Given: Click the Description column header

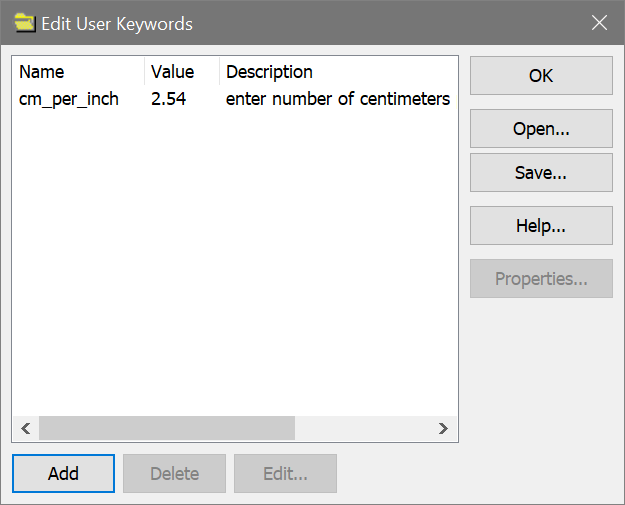Looking at the screenshot, I should pyautogui.click(x=269, y=72).
